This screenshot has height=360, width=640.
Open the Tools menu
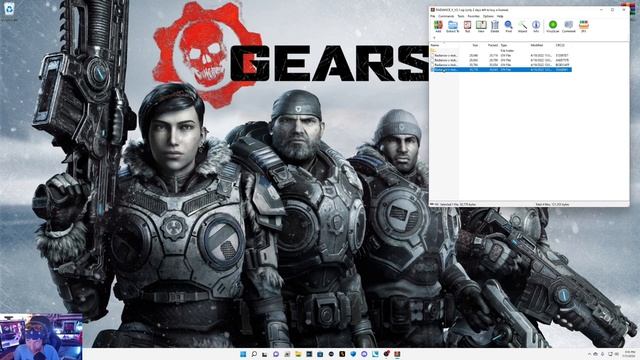(461, 16)
